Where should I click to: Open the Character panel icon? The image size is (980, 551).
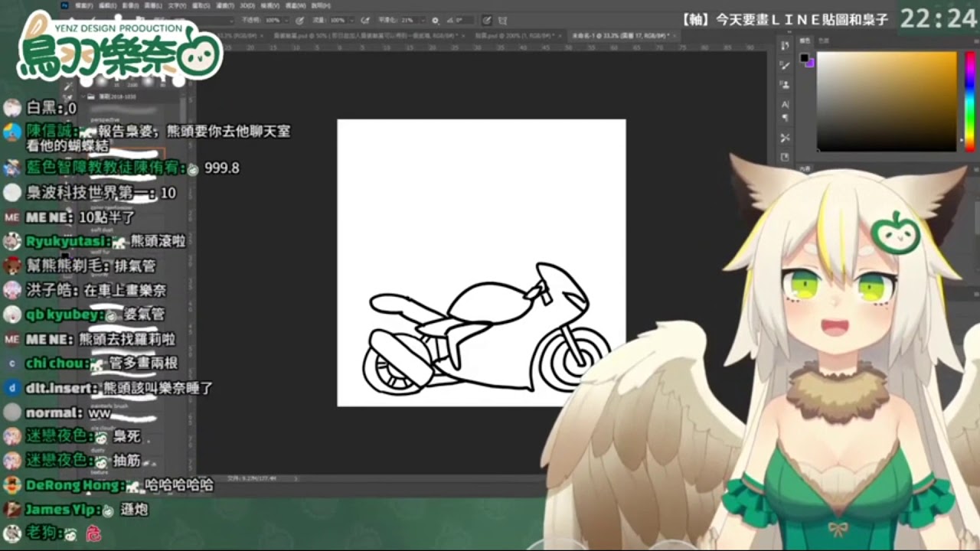(785, 104)
